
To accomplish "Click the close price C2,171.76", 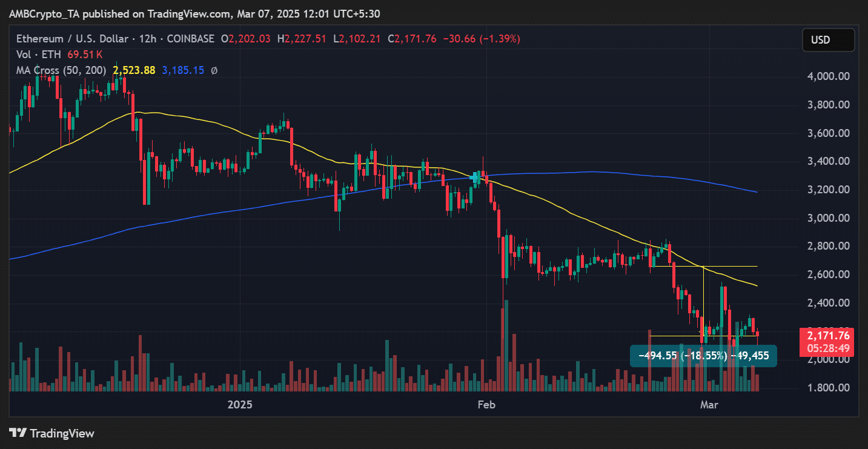I will coord(412,39).
